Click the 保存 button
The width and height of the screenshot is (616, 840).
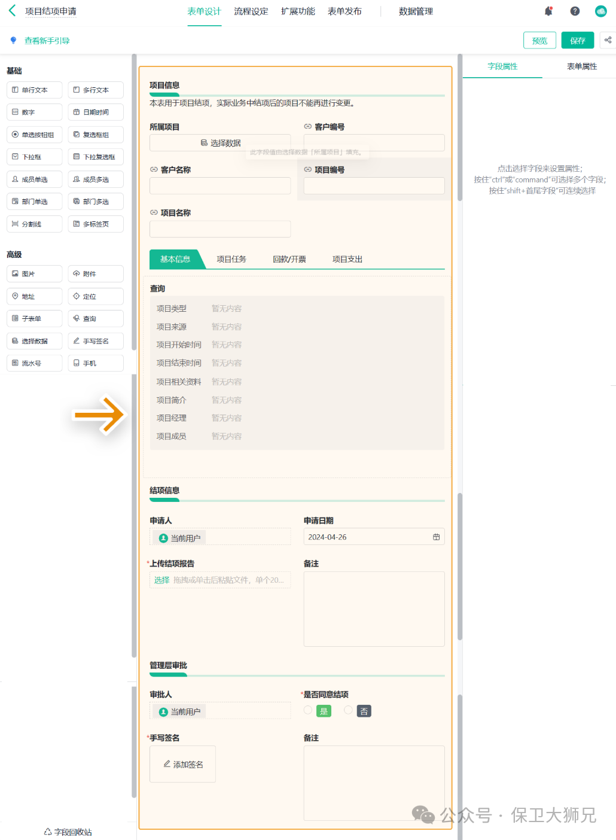pyautogui.click(x=577, y=41)
